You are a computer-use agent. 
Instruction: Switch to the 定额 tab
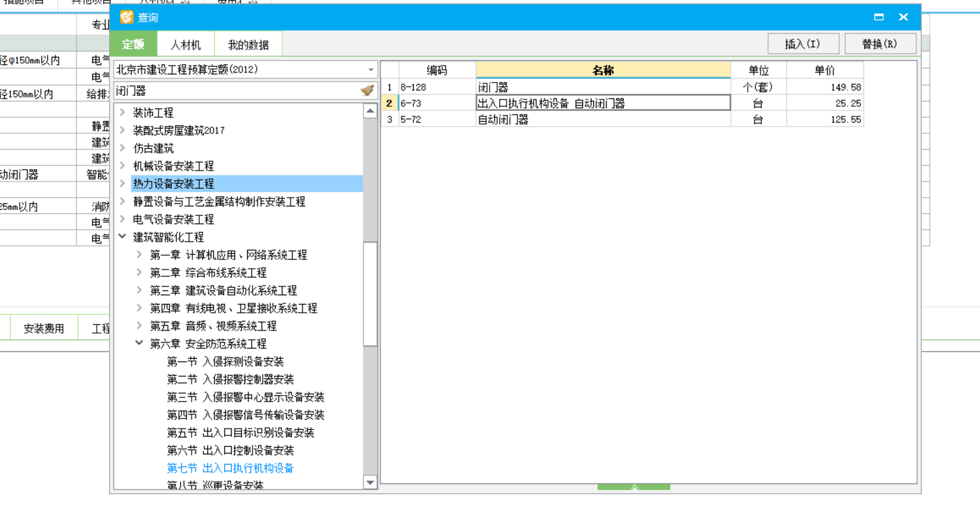tap(133, 44)
